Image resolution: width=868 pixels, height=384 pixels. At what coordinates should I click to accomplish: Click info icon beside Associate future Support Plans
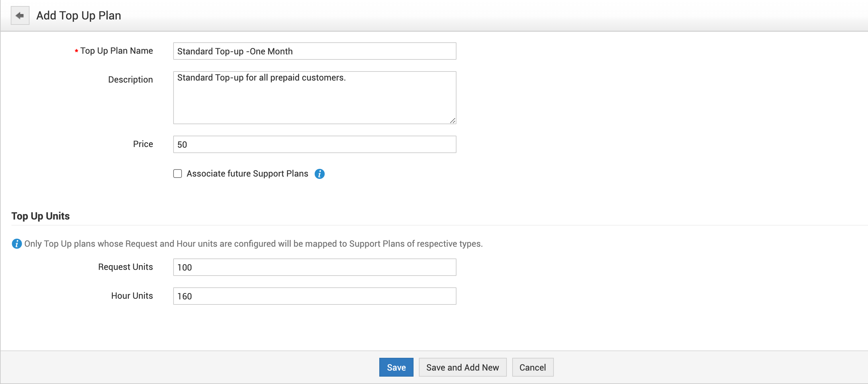coord(319,174)
